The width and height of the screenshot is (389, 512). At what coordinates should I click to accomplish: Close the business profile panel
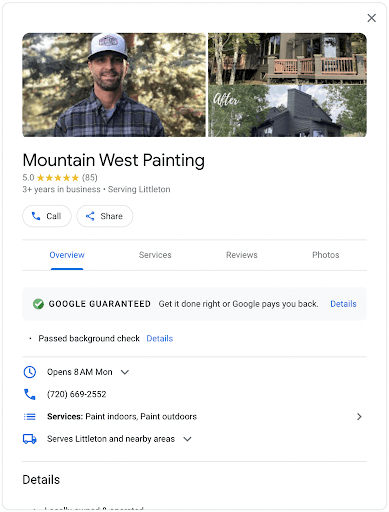[371, 18]
